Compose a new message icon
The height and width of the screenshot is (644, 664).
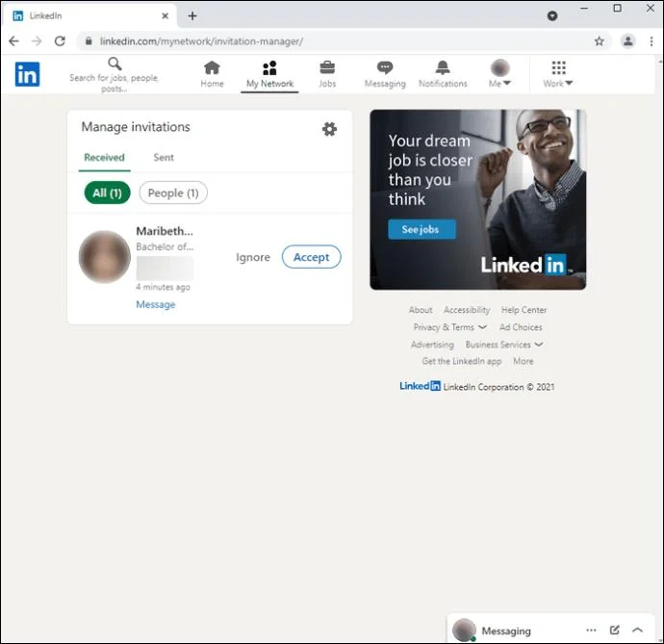[x=615, y=630]
